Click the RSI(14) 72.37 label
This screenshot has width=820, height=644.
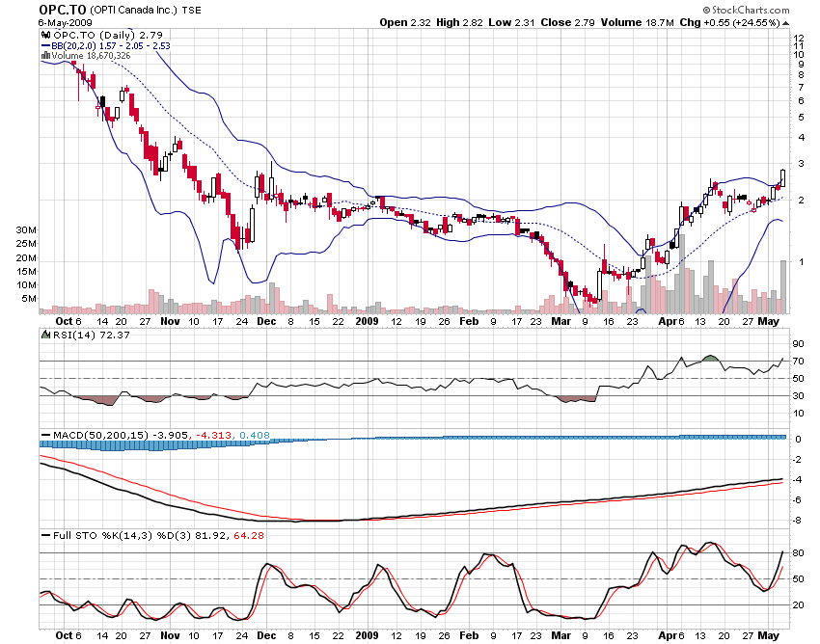click(x=91, y=335)
